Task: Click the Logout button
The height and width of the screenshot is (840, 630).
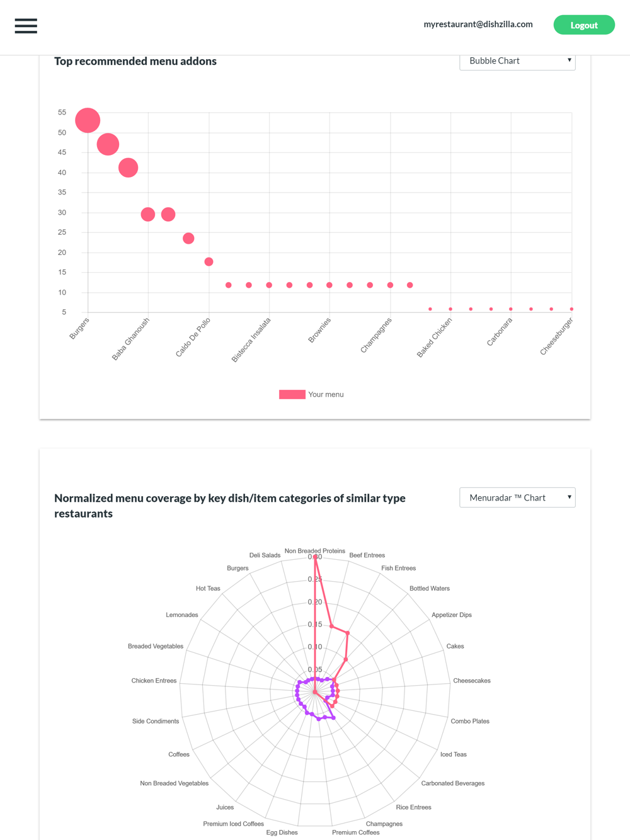Action: pyautogui.click(x=583, y=25)
